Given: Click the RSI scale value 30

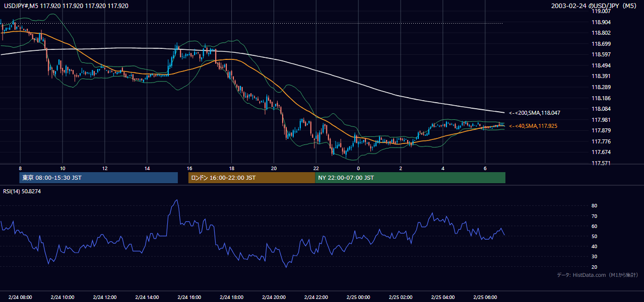Looking at the screenshot, I should pyautogui.click(x=595, y=257).
